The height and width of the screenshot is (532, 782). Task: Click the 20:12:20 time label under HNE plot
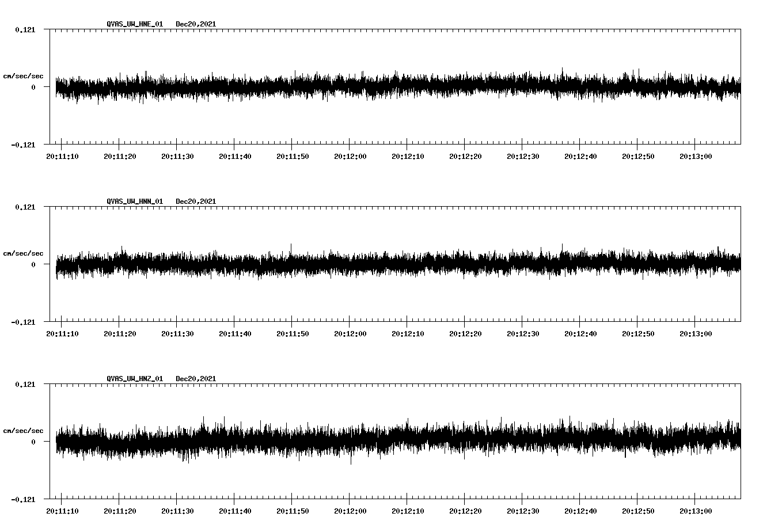pos(465,156)
